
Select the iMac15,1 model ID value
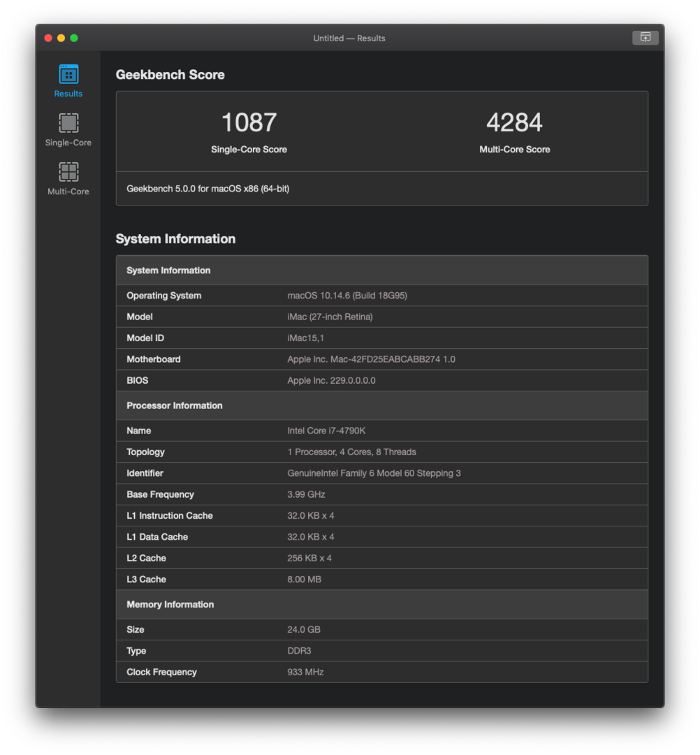[305, 338]
